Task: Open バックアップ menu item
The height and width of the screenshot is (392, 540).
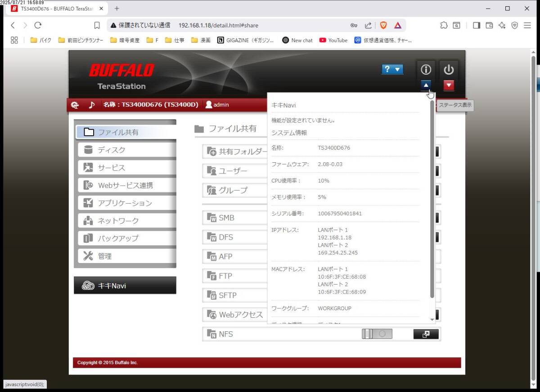Action: [127, 238]
